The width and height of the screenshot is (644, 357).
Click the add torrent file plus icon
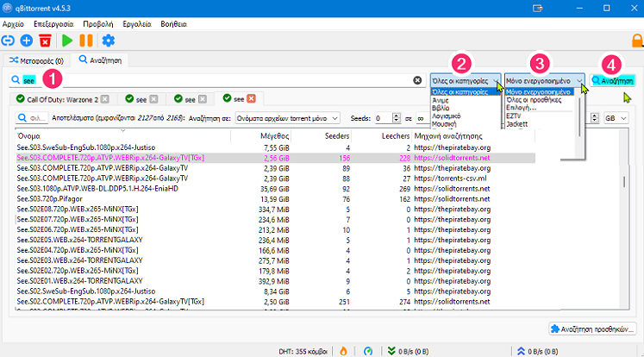(26, 41)
